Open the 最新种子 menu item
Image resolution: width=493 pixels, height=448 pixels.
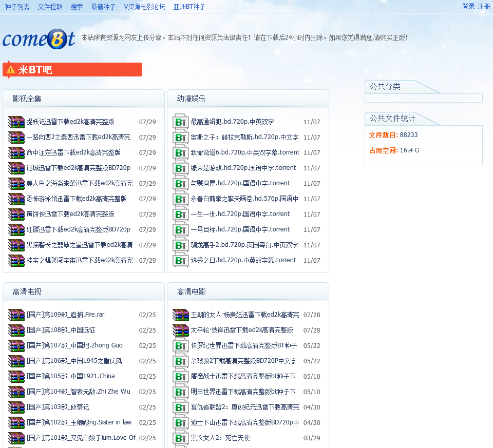click(x=103, y=7)
